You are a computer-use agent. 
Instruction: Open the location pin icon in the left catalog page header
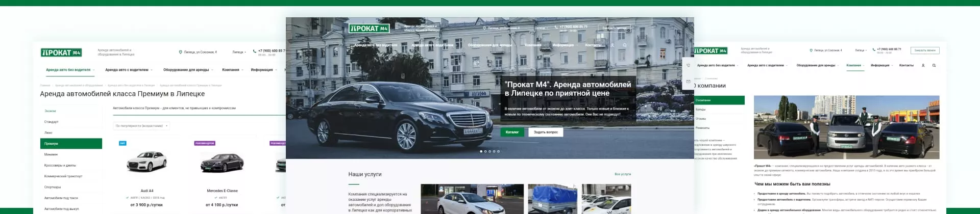click(x=180, y=52)
